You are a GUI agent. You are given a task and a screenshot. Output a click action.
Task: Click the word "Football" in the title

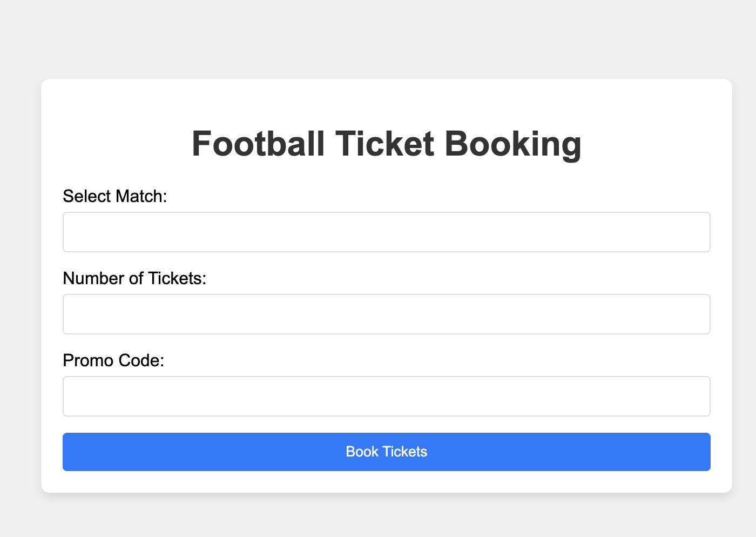click(x=258, y=144)
